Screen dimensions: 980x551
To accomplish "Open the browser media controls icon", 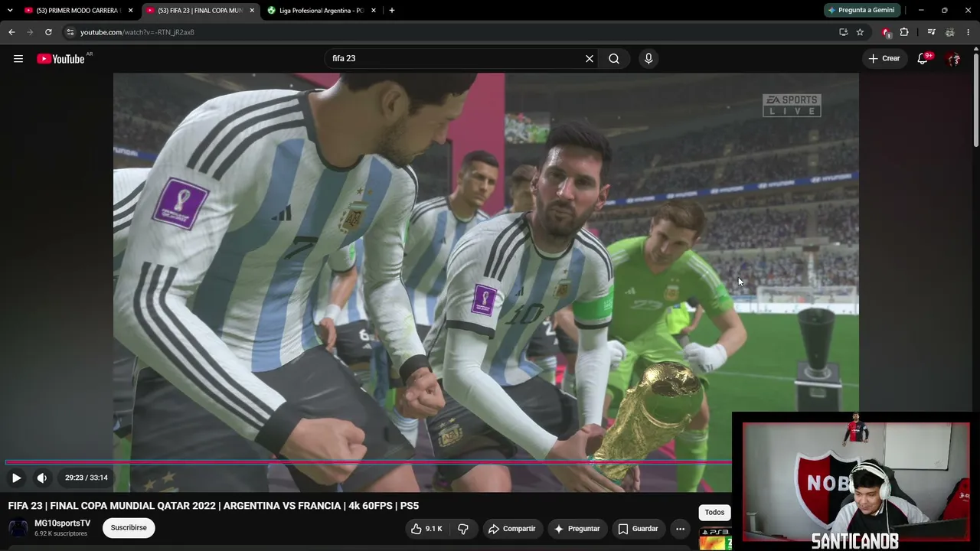I will coord(931,32).
